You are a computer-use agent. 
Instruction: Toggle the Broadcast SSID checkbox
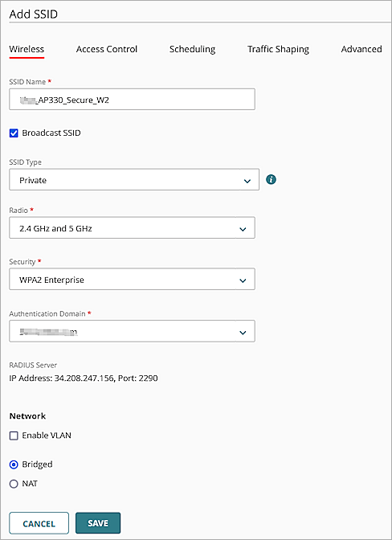[14, 133]
